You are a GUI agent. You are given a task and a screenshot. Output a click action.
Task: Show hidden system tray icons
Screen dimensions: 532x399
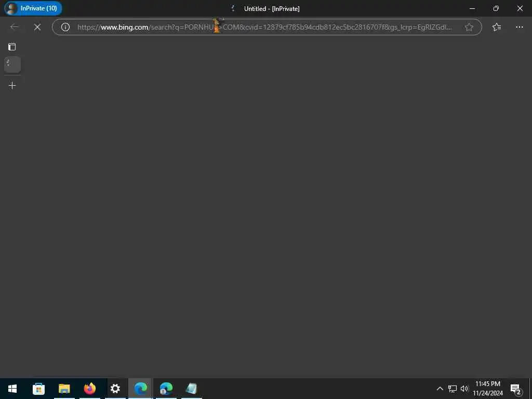[x=440, y=389]
